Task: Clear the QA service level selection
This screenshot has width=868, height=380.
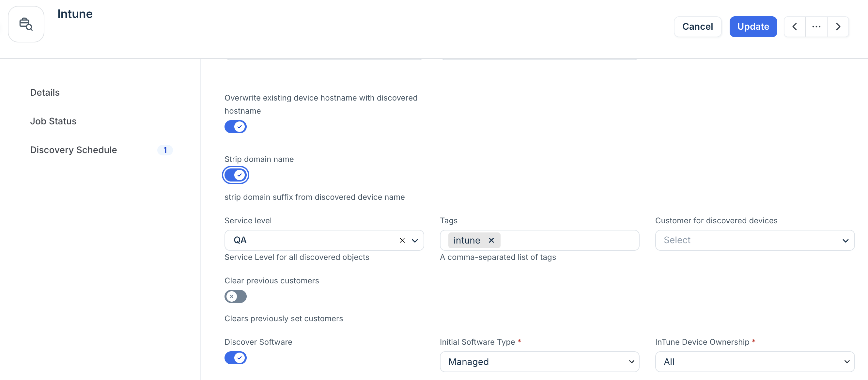Action: (402, 240)
